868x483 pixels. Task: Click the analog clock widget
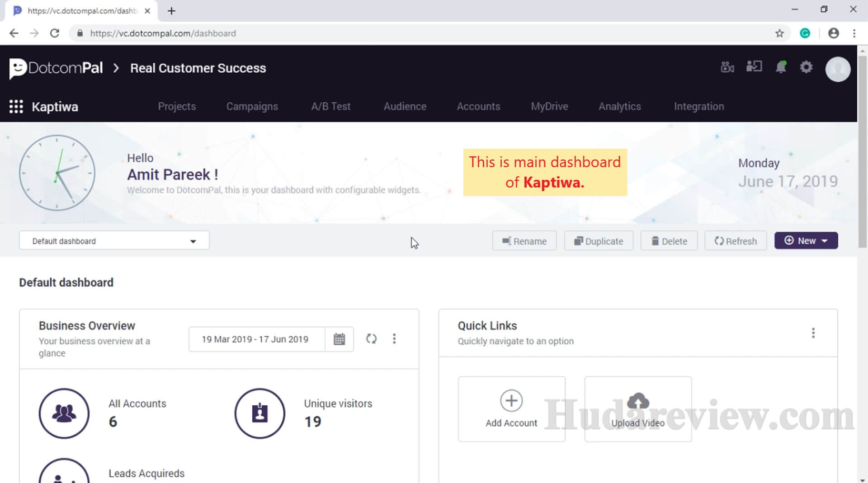click(x=57, y=173)
